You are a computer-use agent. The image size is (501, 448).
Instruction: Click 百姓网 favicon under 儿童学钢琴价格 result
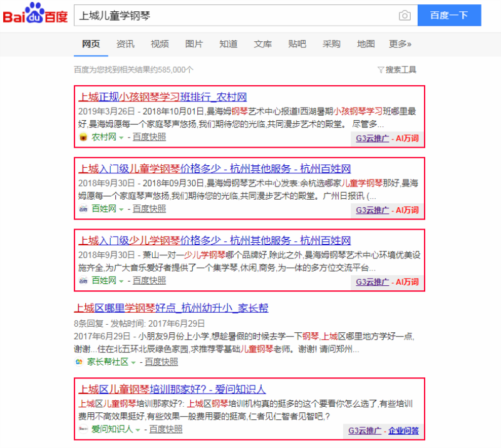pos(83,209)
